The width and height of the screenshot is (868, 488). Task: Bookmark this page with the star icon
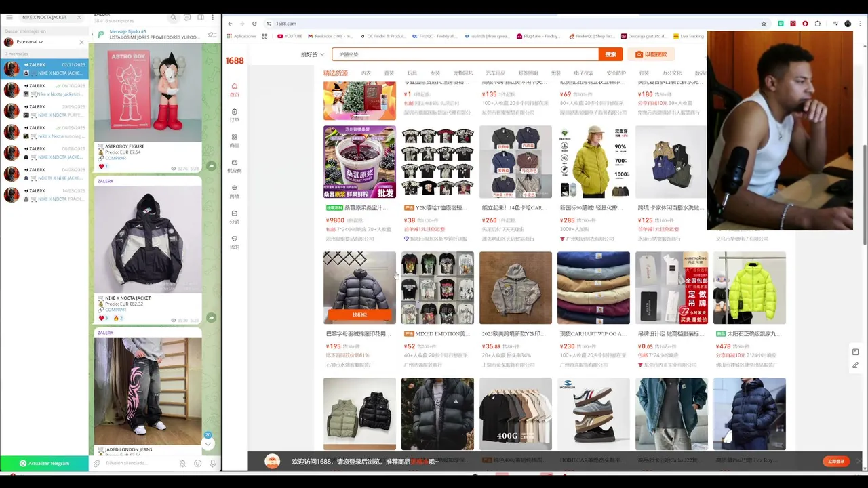tap(764, 24)
